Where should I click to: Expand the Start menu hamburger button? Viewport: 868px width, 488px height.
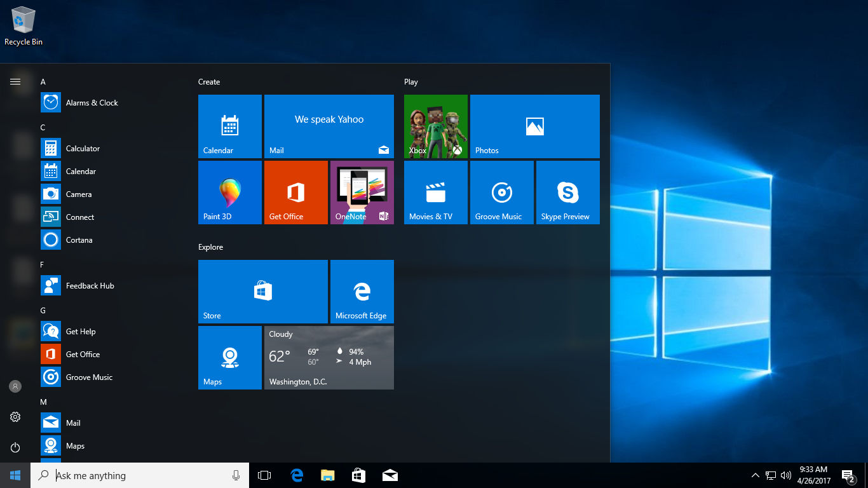point(15,81)
